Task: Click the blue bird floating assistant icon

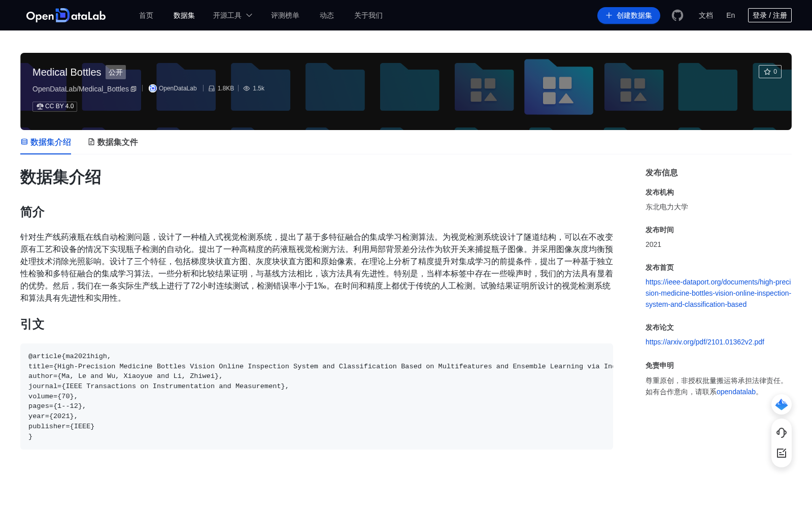Action: point(782,404)
